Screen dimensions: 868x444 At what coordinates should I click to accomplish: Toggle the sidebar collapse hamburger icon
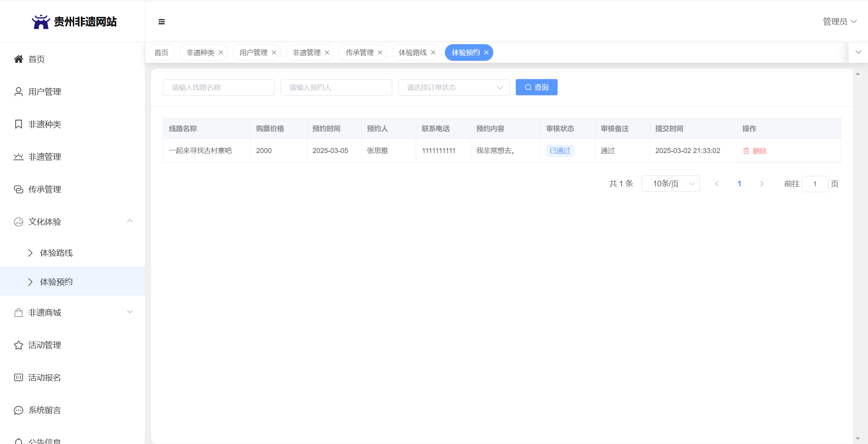pyautogui.click(x=162, y=22)
